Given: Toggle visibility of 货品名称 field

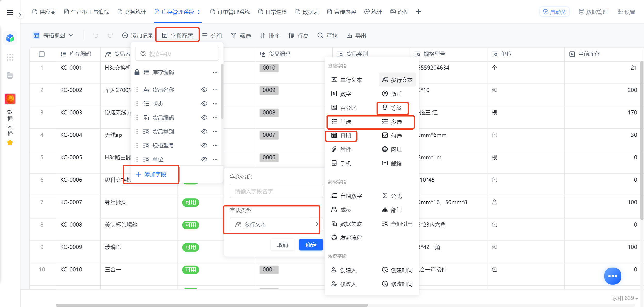Looking at the screenshot, I should (x=204, y=90).
